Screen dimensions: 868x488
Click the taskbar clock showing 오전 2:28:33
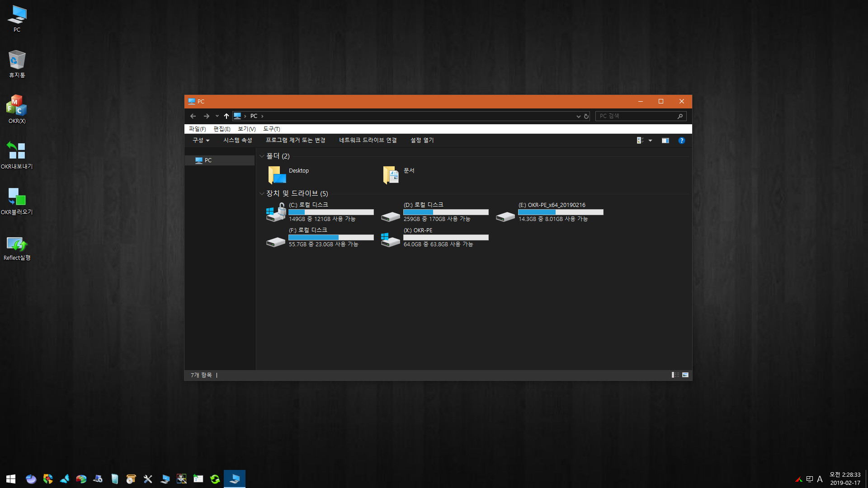(x=845, y=479)
